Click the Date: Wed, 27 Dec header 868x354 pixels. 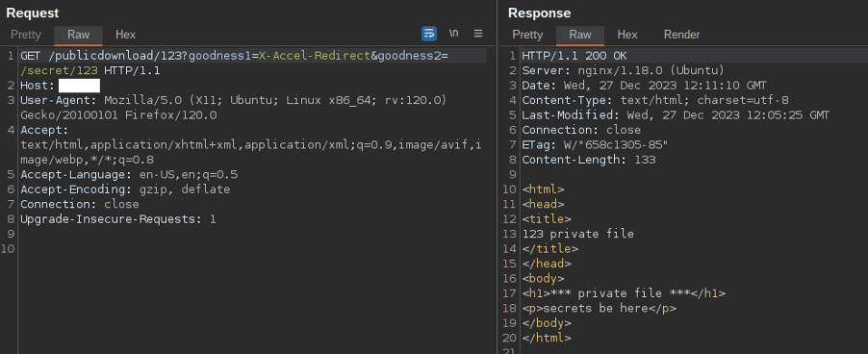click(x=645, y=86)
